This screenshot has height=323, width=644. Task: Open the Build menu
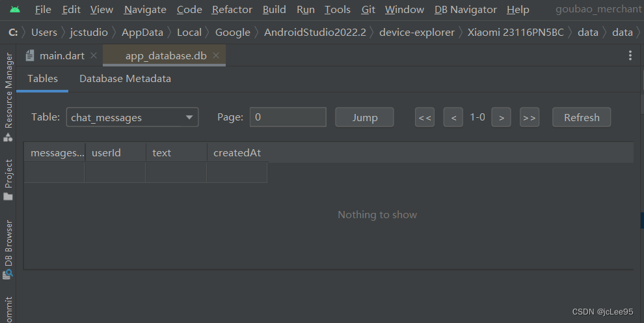pos(275,10)
